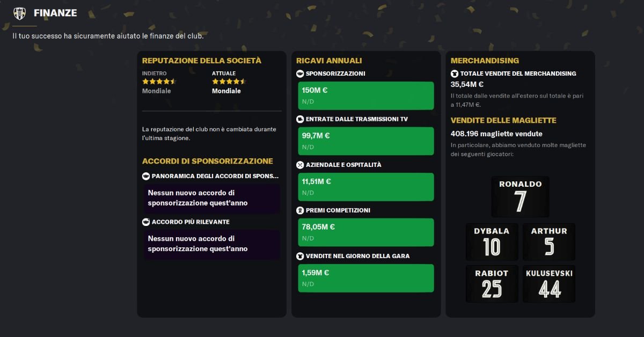The image size is (644, 337).
Task: Switch to the Merchandising panel header
Action: [484, 61]
